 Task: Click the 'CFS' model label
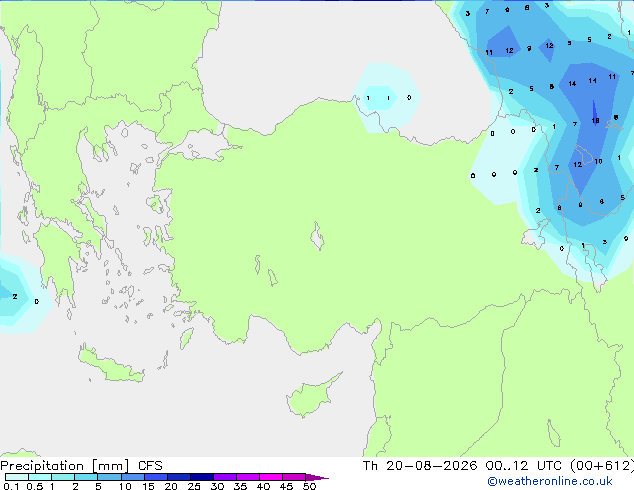150,466
